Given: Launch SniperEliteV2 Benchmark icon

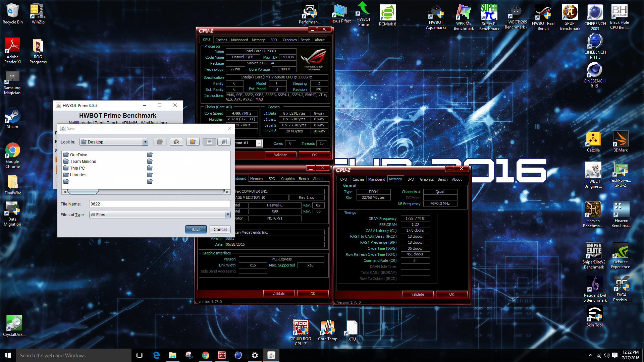Looking at the screenshot, I should [594, 256].
